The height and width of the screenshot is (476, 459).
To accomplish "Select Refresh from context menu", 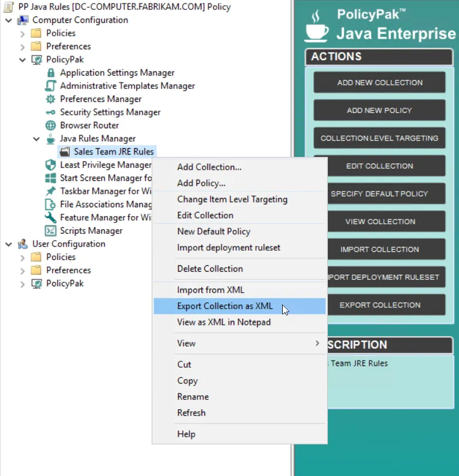I will pyautogui.click(x=239, y=413).
